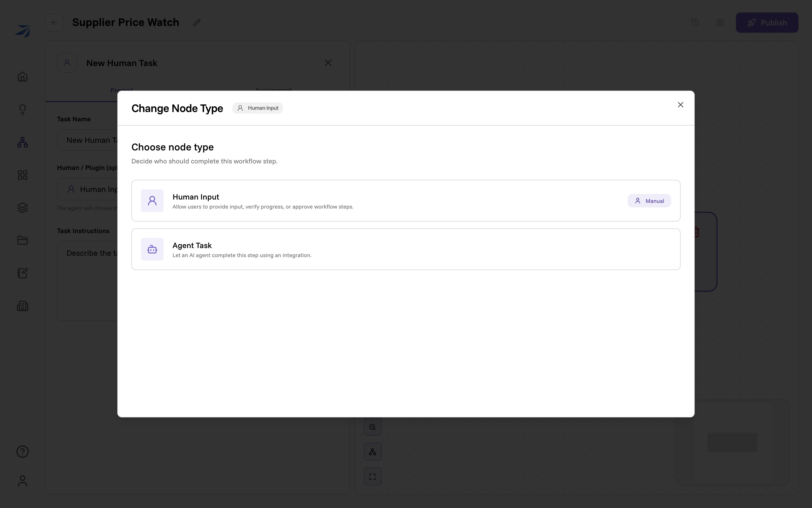Click the Choose node type heading
The width and height of the screenshot is (812, 508).
click(x=173, y=147)
